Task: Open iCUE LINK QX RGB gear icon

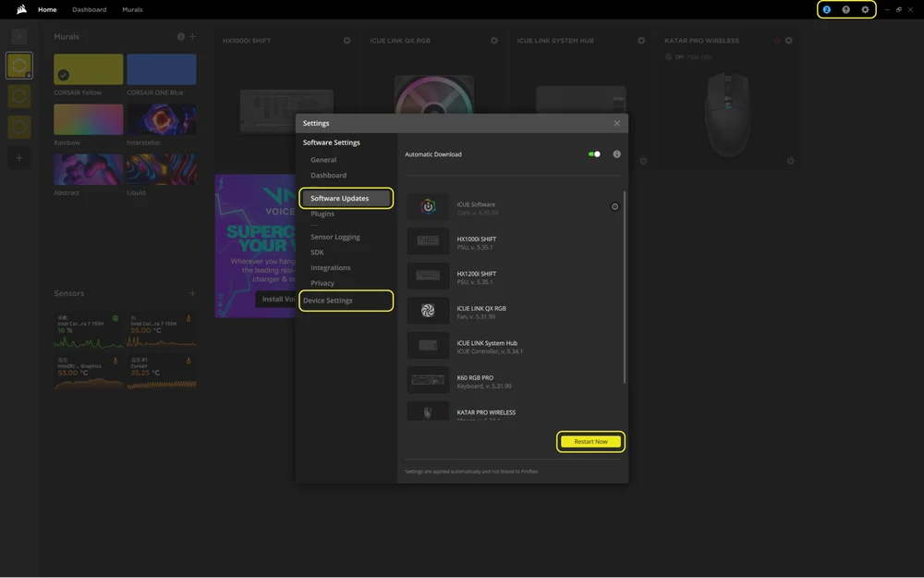Action: pyautogui.click(x=494, y=40)
